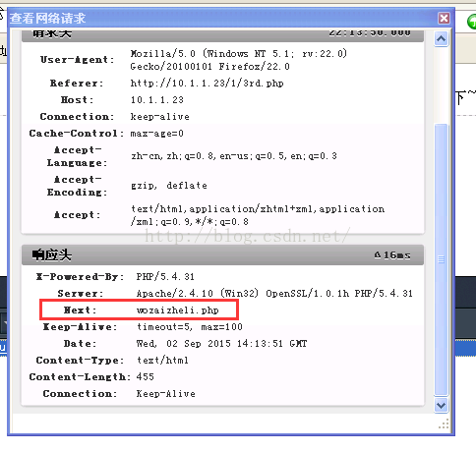Click the Connection value keep-alive
Image resolution: width=476 pixels, height=451 pixels.
[x=159, y=117]
